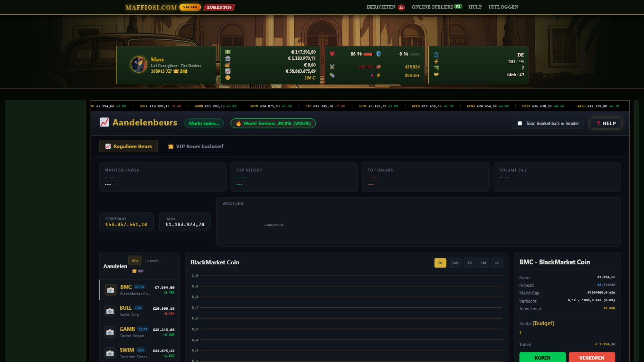Open the HELP button
Viewport: 644px width, 362px height.
606,123
